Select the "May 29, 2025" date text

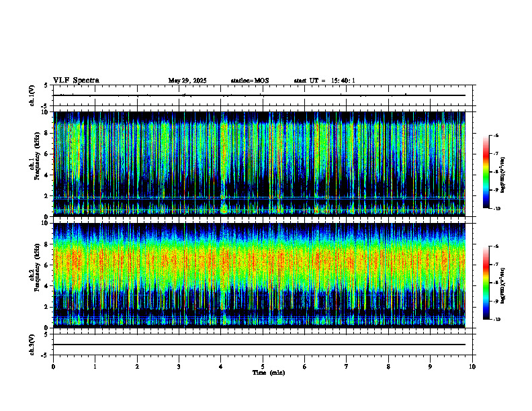pos(187,81)
